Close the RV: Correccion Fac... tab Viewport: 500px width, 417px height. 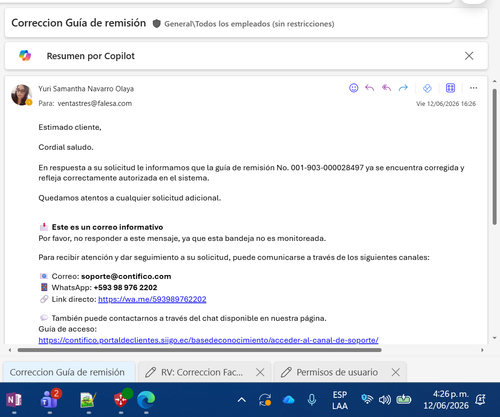click(x=260, y=372)
